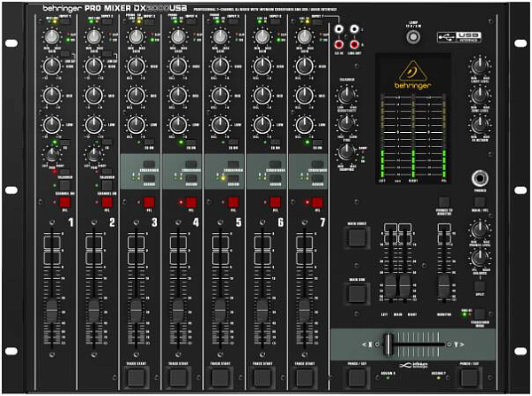Toggle the Transformer Mode button
Screen dimensions: 532x396
point(480,314)
